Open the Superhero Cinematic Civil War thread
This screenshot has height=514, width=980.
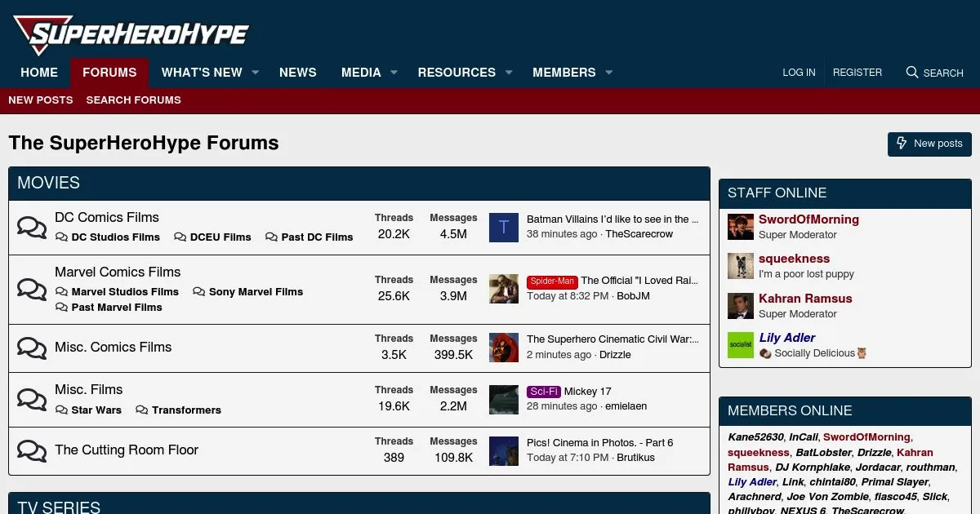pos(612,339)
